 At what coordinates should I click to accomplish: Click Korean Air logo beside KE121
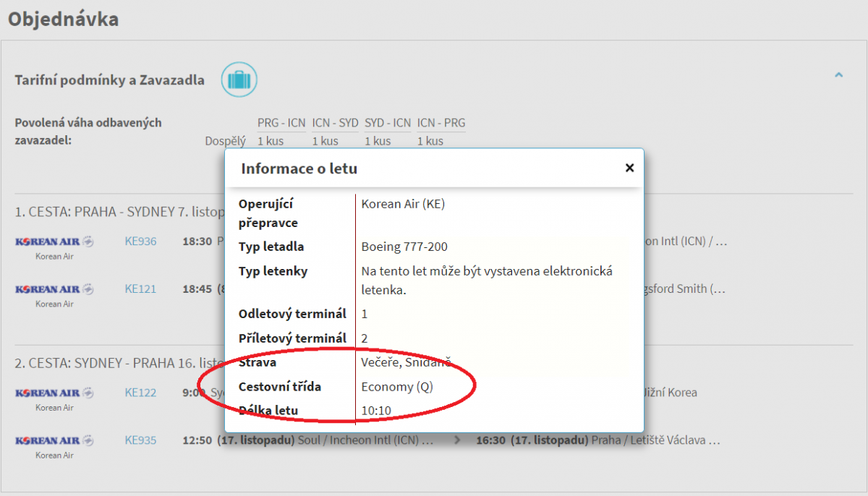tap(54, 290)
